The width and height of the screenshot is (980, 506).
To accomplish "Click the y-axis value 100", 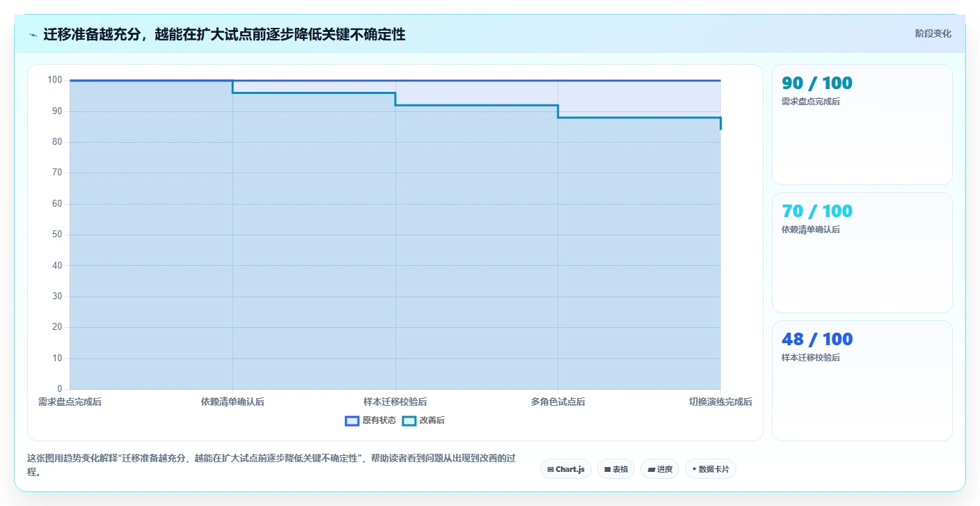I will pos(55,80).
